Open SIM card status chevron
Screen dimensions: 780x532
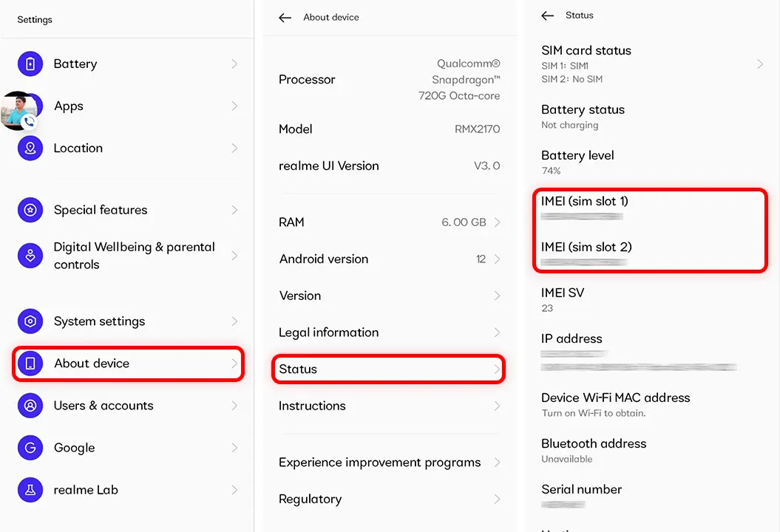click(760, 64)
